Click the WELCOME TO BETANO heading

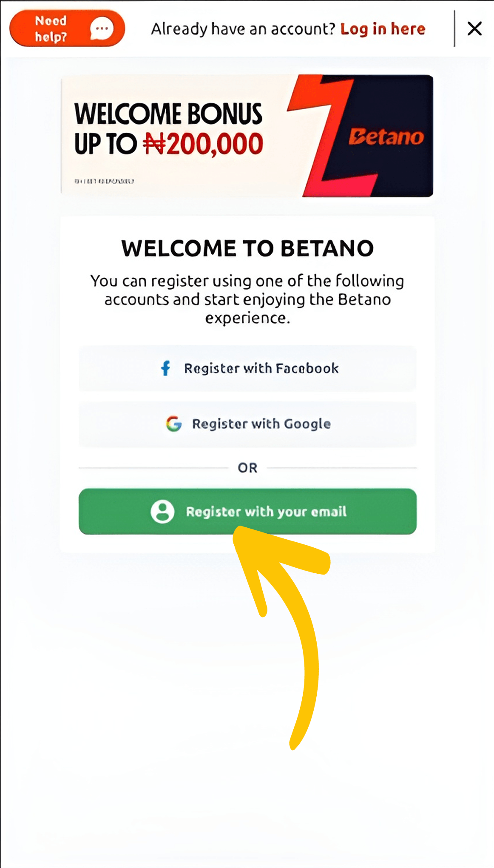tap(247, 248)
